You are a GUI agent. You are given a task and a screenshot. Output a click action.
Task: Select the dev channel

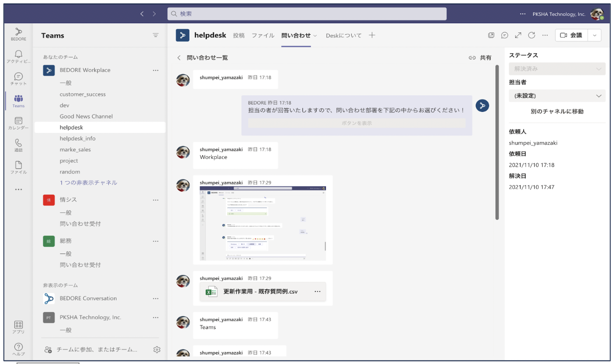100,105
